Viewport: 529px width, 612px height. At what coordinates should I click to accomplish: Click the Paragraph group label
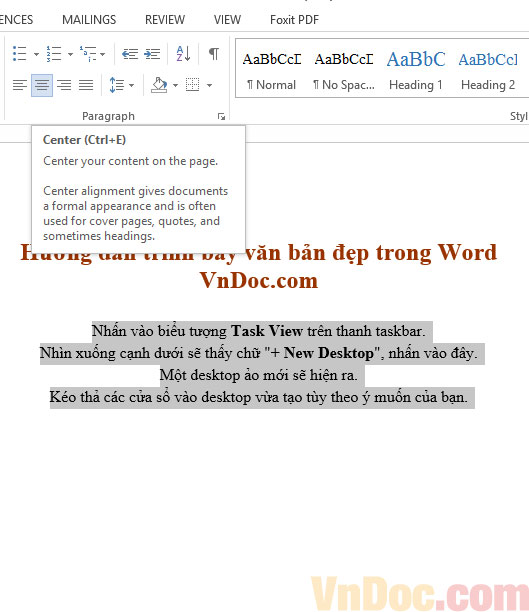pos(108,116)
